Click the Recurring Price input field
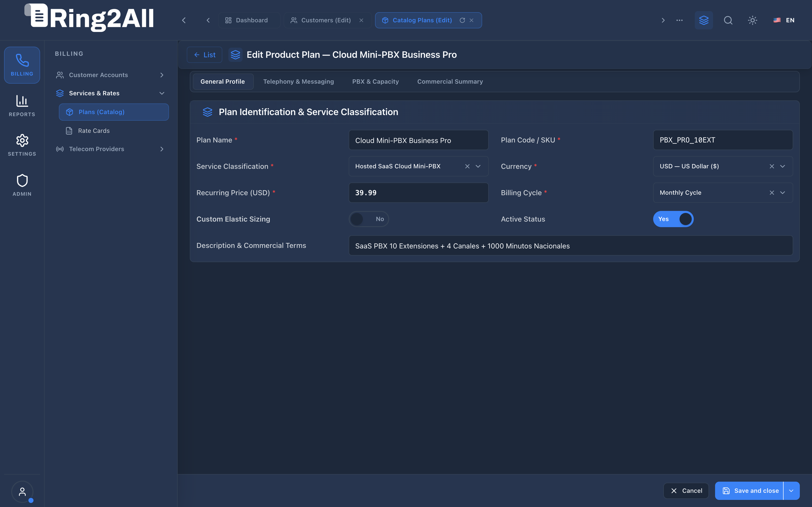 coord(418,193)
